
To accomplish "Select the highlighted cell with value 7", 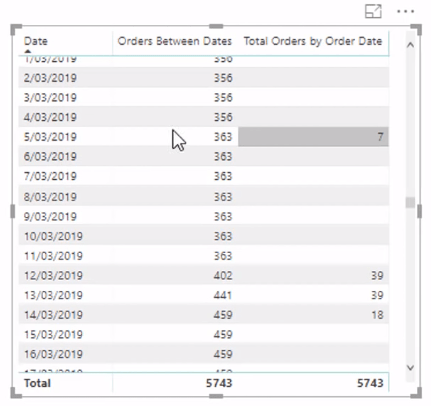I will click(x=313, y=137).
